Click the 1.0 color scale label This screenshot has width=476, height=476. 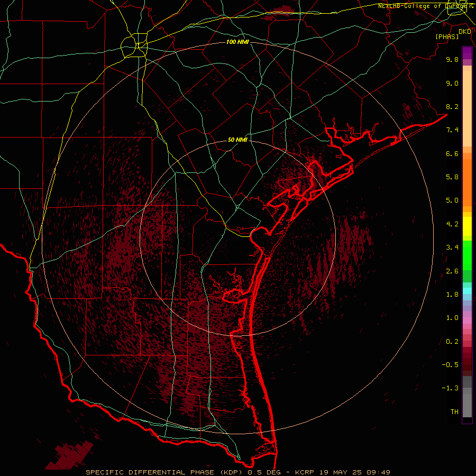(x=452, y=318)
